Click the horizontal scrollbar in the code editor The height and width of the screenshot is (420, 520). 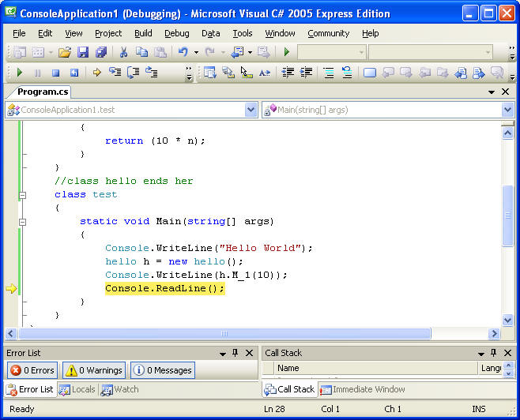(x=224, y=334)
